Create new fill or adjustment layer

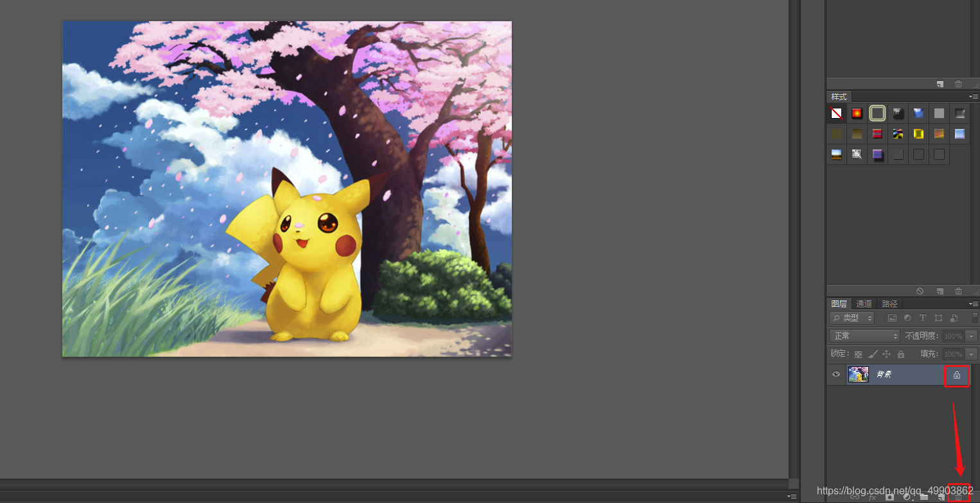tap(907, 497)
